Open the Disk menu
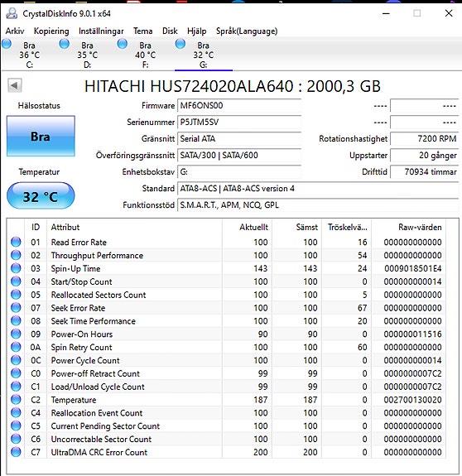Viewport: 462px width, 476px height. 170,31
